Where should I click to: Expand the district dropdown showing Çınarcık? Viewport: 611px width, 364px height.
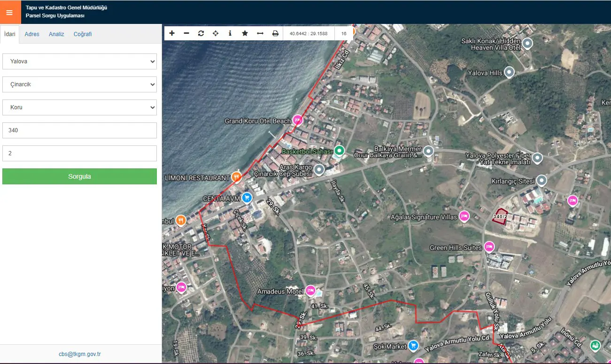point(79,84)
